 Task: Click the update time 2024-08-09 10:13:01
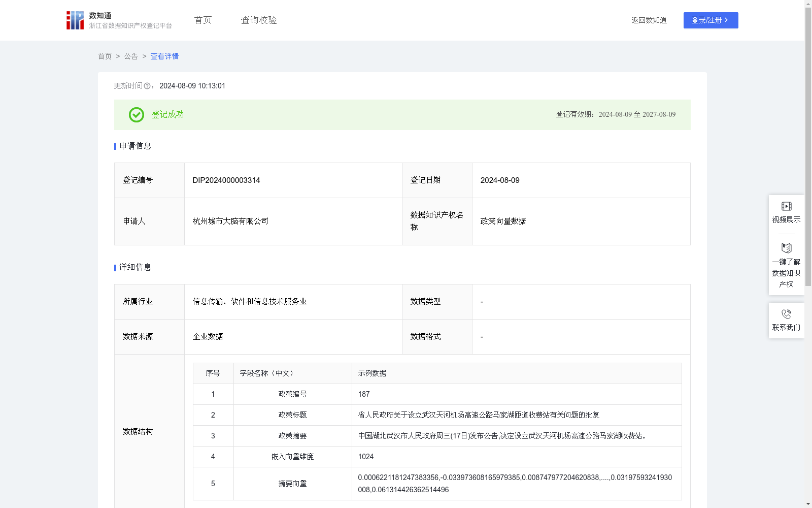pyautogui.click(x=192, y=86)
